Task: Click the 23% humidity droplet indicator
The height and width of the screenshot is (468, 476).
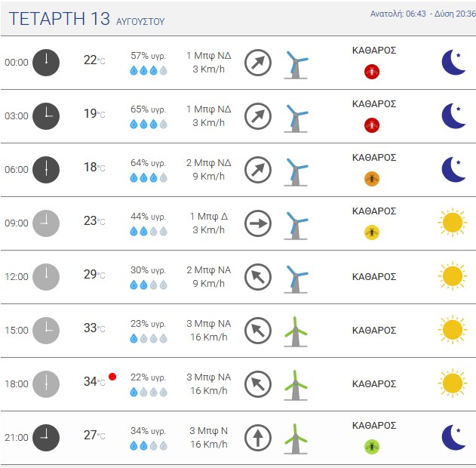Action: 149,338
